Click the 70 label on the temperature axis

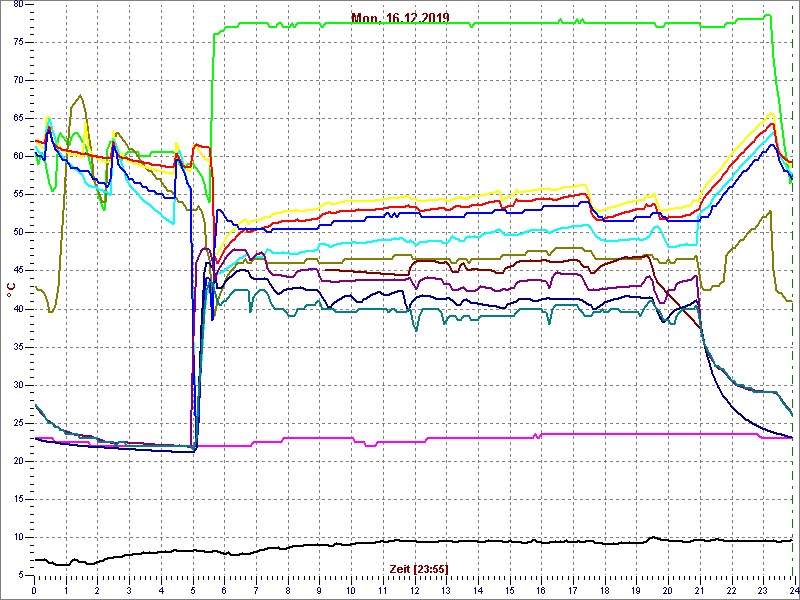pos(17,81)
